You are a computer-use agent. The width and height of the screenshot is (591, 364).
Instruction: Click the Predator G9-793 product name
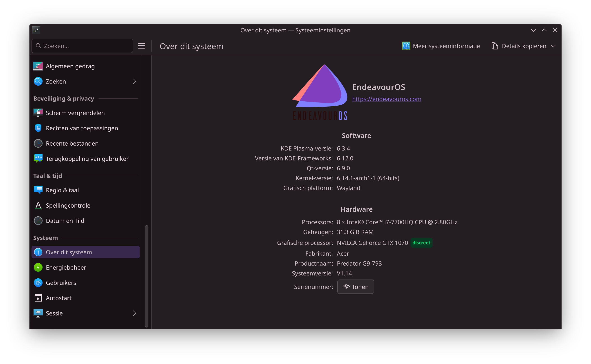[x=359, y=263]
